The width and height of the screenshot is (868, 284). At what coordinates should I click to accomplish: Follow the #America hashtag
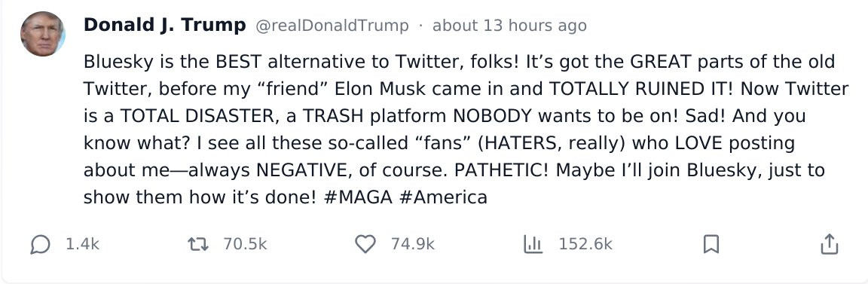pos(443,197)
